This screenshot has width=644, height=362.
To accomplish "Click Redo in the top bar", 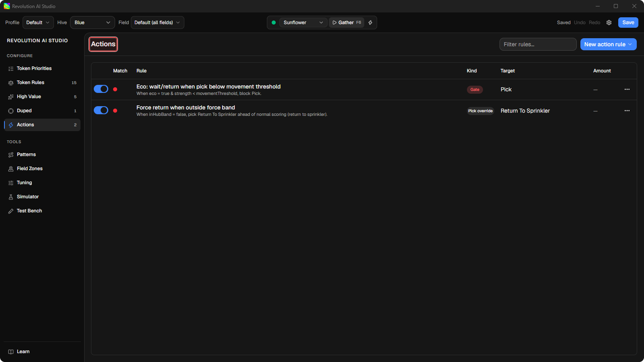I will [x=594, y=23].
